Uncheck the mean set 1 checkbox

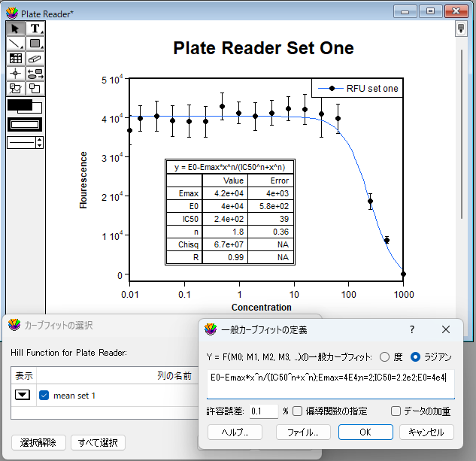tap(44, 396)
